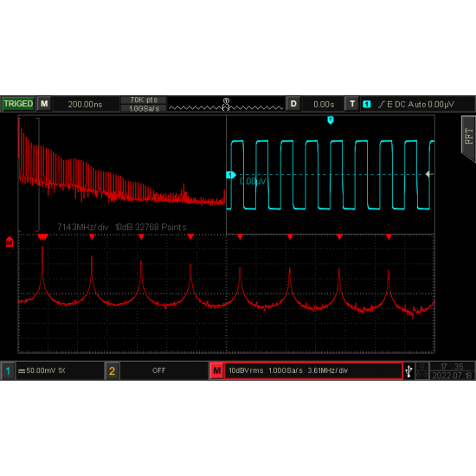Enable channel 2 OFF field
476x476 pixels.
tap(158, 370)
